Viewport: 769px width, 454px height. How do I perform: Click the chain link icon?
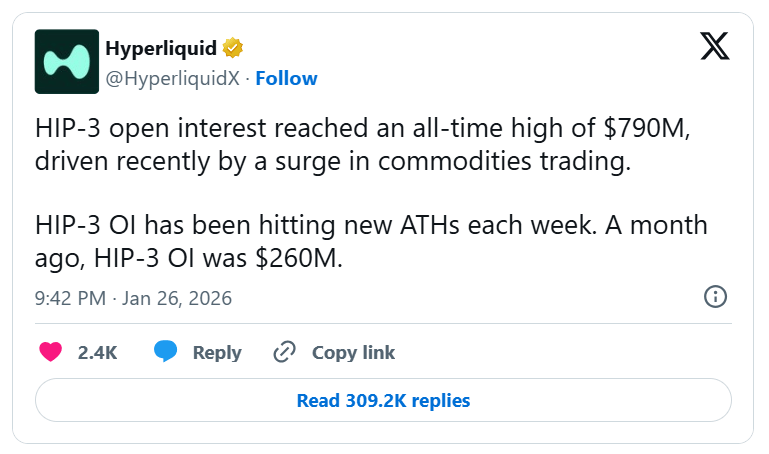(285, 352)
